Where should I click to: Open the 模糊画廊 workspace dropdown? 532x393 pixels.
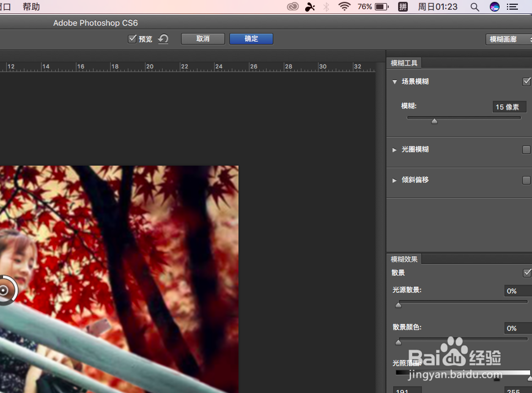[509, 39]
